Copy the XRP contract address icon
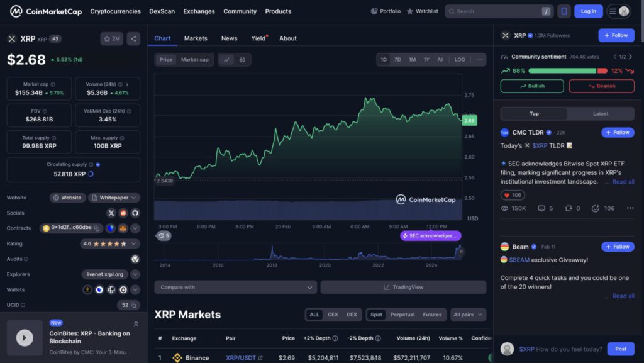The height and width of the screenshot is (363, 644). click(96, 228)
